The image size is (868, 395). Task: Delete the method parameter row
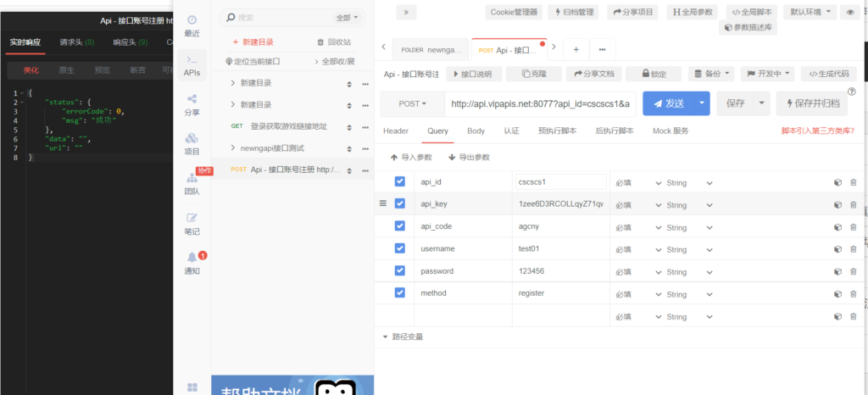coord(853,294)
